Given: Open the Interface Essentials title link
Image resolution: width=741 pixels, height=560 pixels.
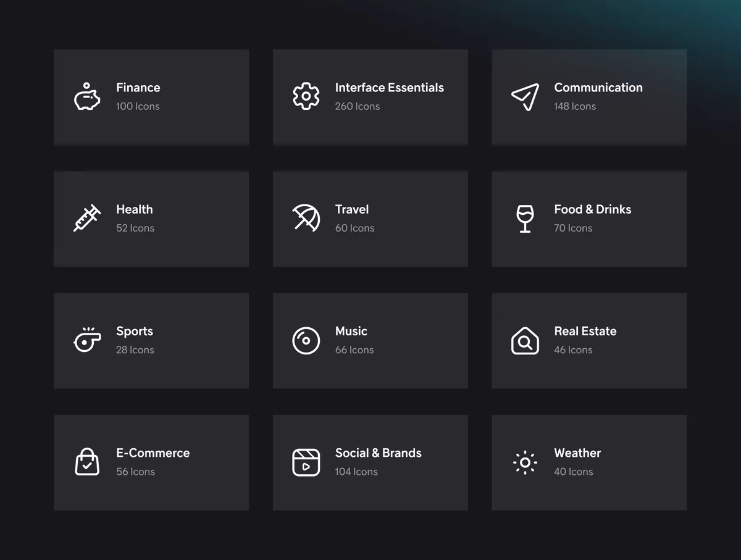Looking at the screenshot, I should point(389,88).
